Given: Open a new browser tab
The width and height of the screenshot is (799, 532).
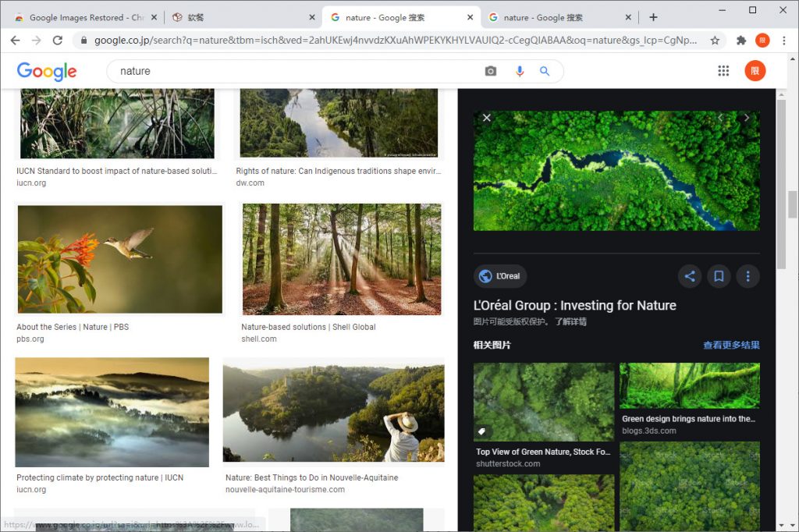Looking at the screenshot, I should pos(653,17).
